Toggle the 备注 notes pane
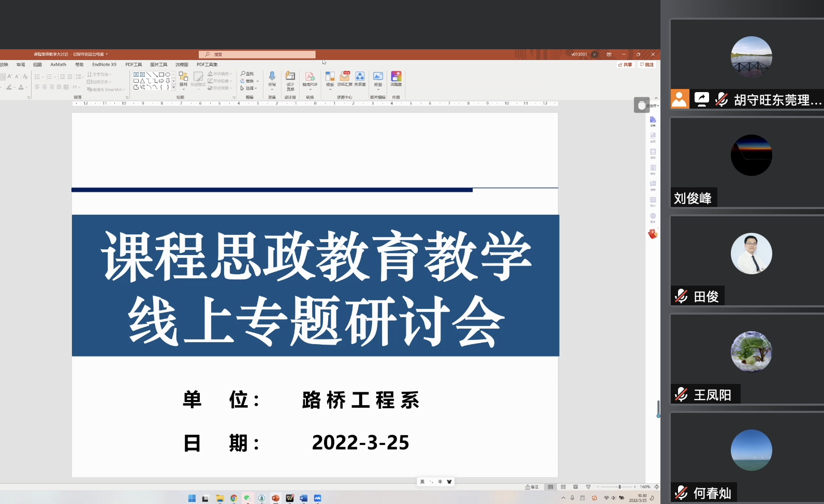 pyautogui.click(x=532, y=487)
